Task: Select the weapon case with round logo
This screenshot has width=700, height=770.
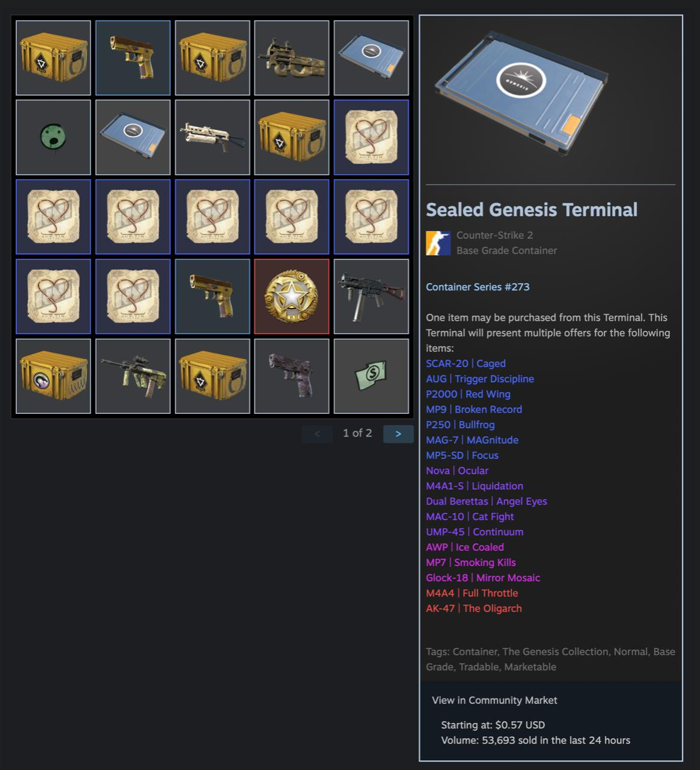Action: coord(54,376)
